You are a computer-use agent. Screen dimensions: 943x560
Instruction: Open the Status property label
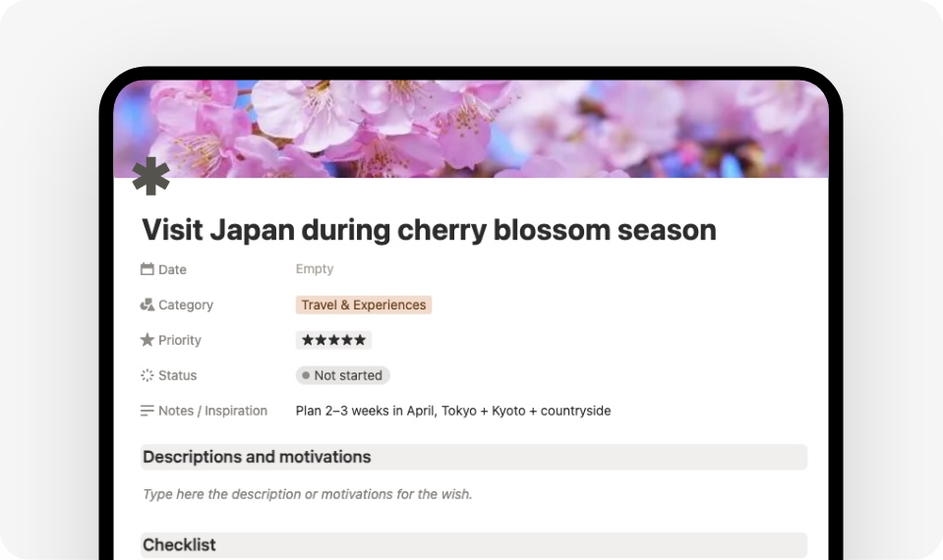click(x=177, y=375)
